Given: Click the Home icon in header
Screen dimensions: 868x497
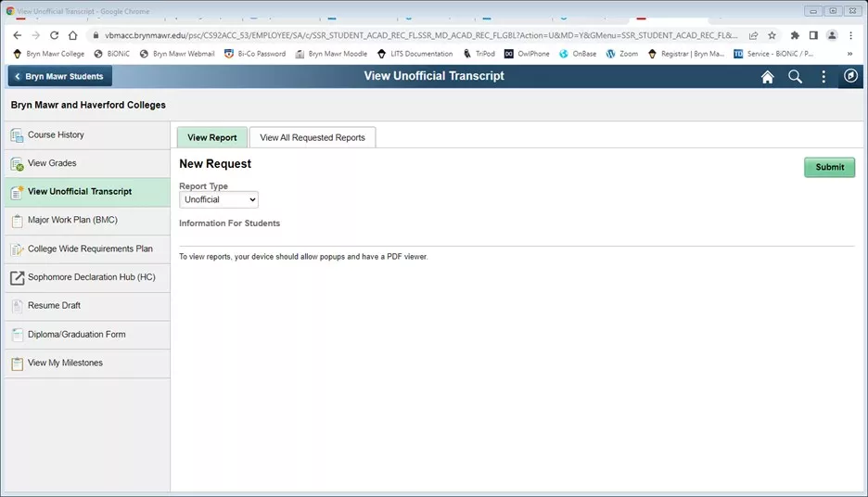Looking at the screenshot, I should pos(767,76).
